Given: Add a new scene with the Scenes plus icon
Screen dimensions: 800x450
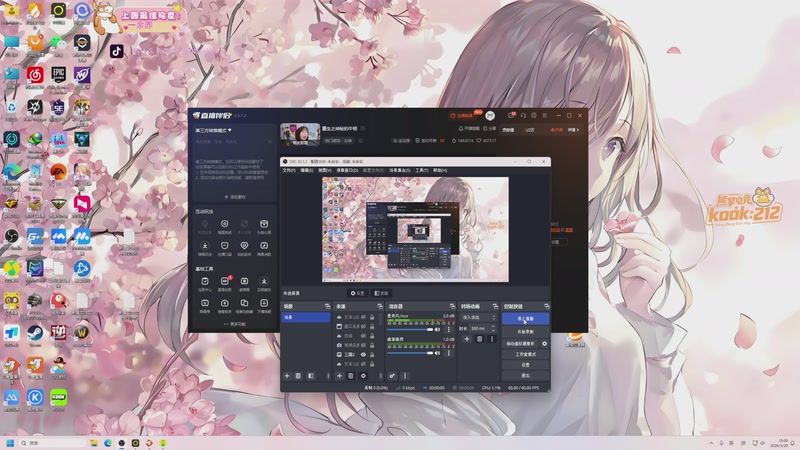Looking at the screenshot, I should coord(287,376).
